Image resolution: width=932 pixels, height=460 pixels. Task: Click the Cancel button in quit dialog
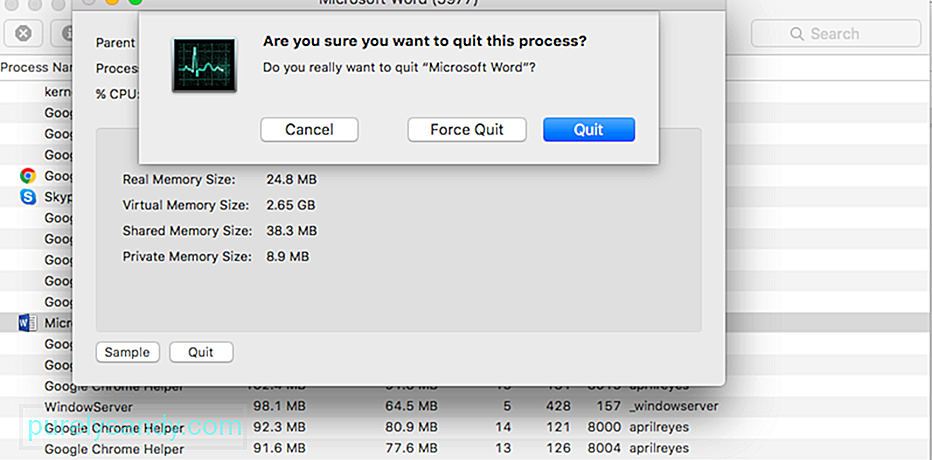click(309, 130)
